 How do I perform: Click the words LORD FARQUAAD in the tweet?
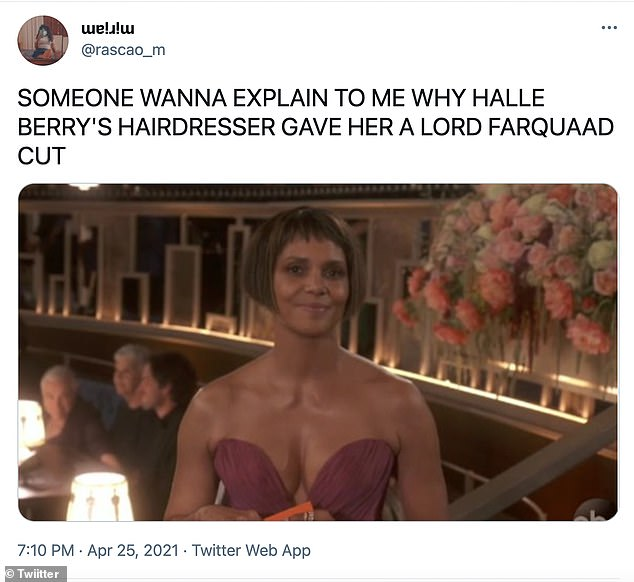516,127
